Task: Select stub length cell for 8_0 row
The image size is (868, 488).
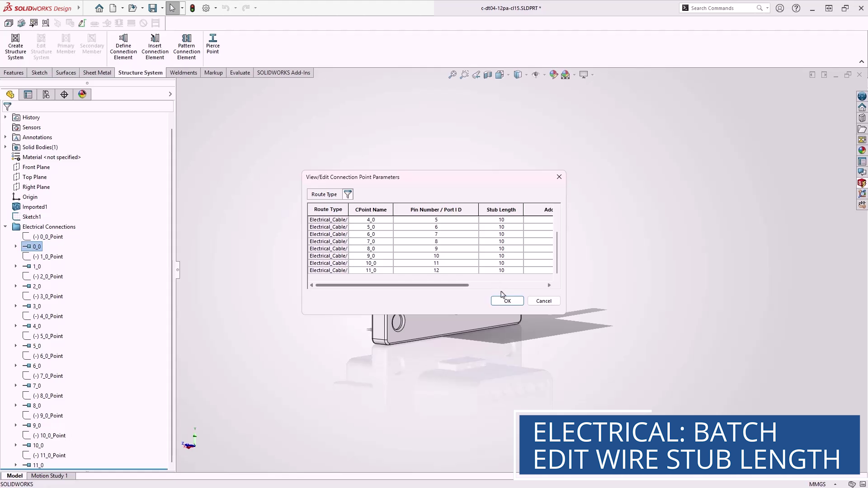Action: tap(501, 249)
